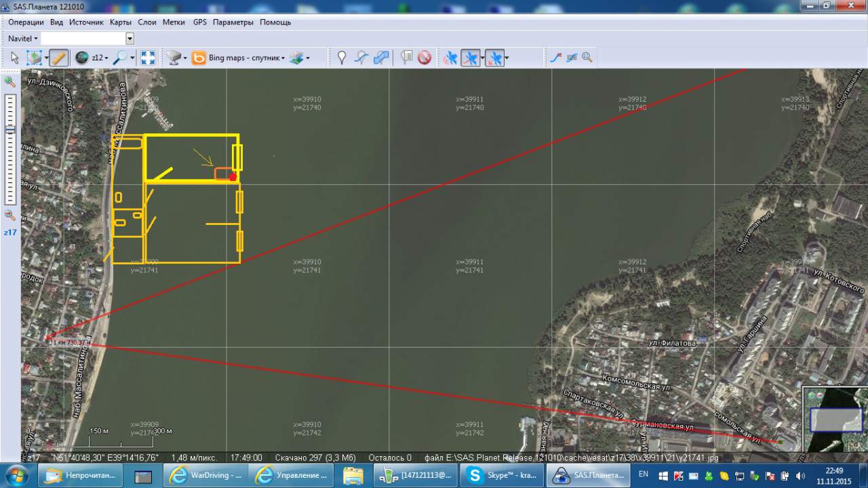Toggle center map on GPS position
The width and height of the screenshot is (868, 488).
tap(494, 58)
